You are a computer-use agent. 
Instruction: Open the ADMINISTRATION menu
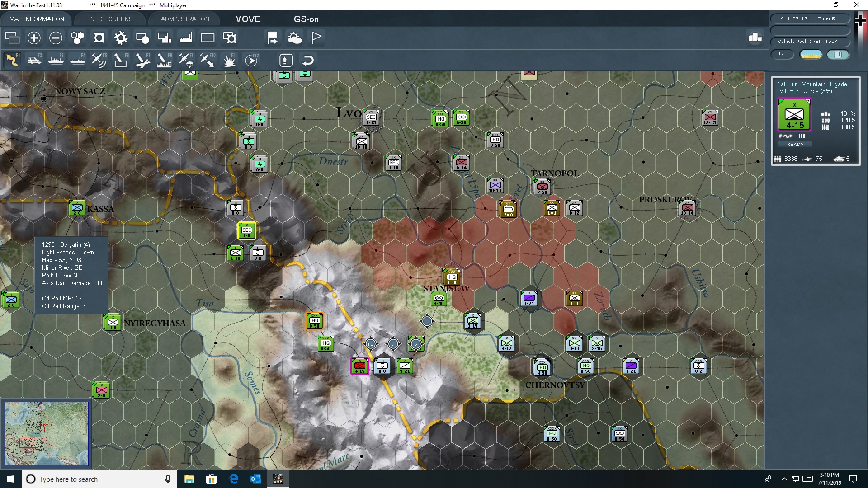tap(184, 19)
